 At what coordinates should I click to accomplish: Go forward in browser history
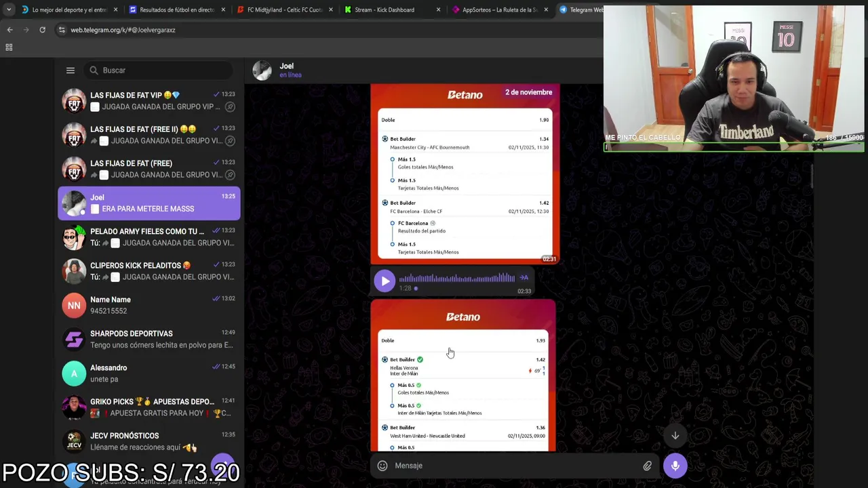click(x=26, y=30)
